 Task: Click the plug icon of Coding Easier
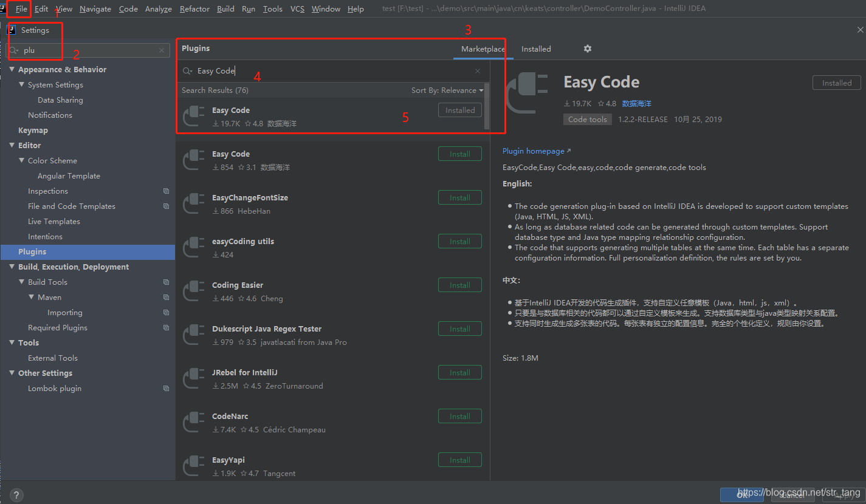(194, 291)
